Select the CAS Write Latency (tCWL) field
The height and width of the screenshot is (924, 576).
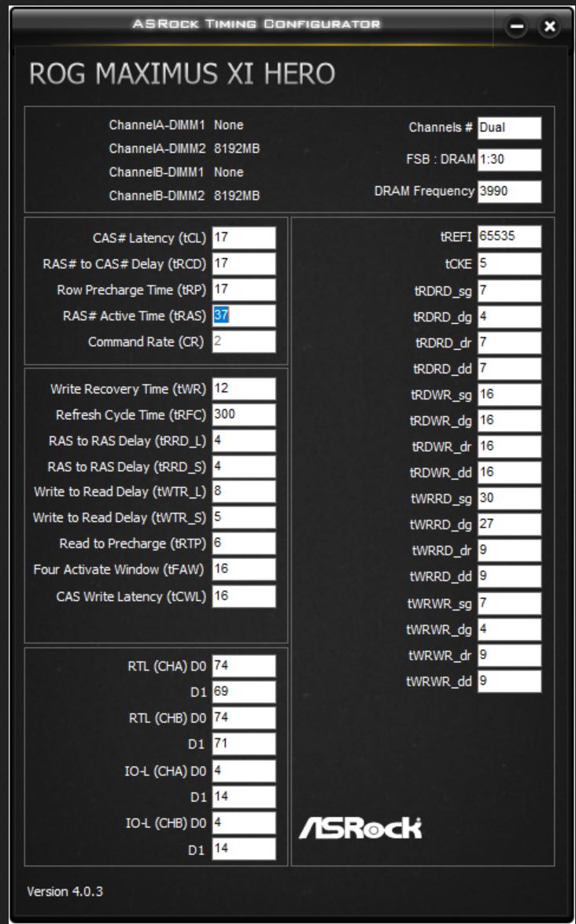244,596
